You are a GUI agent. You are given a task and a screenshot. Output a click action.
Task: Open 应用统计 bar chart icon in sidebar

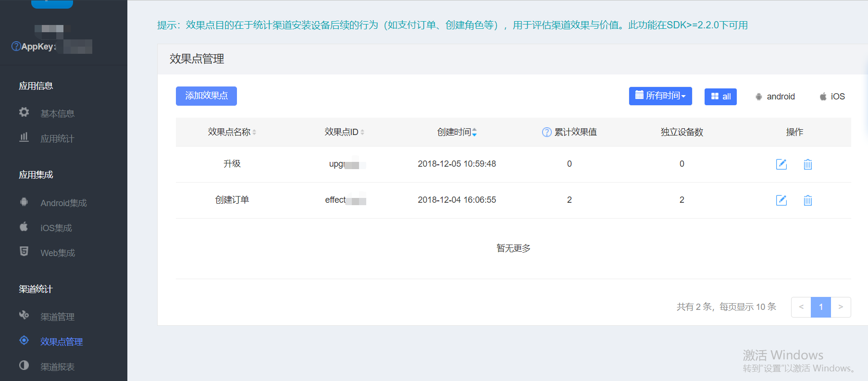click(24, 137)
